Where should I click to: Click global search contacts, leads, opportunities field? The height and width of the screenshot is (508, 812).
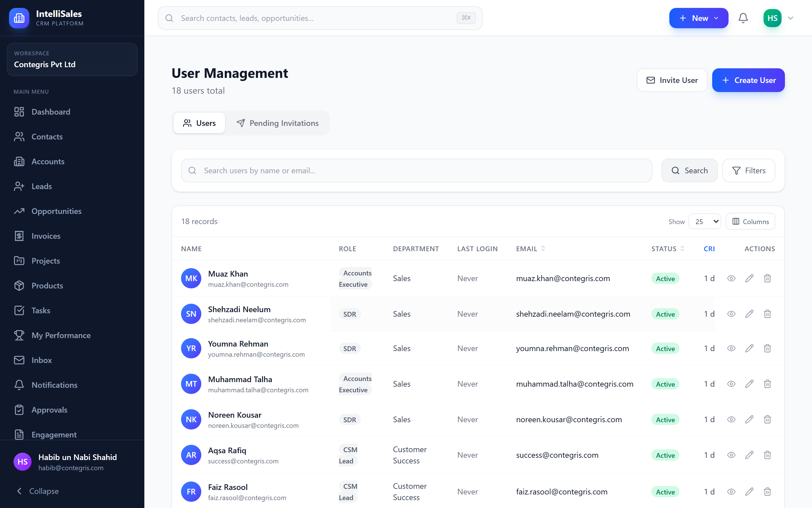(320, 18)
